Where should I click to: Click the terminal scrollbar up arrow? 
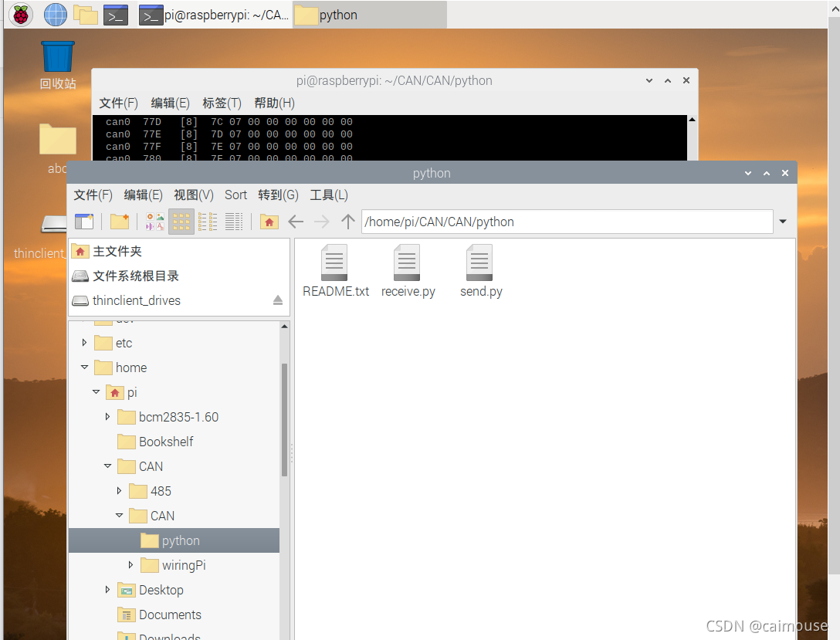tap(692, 120)
